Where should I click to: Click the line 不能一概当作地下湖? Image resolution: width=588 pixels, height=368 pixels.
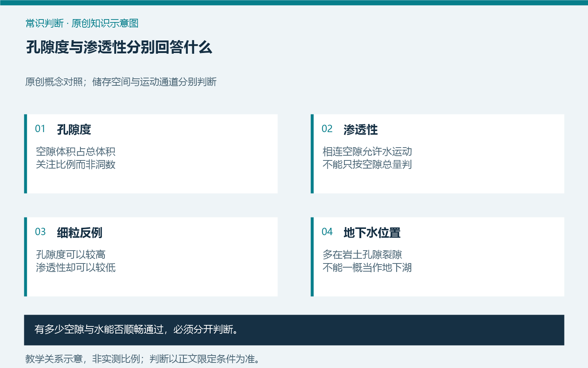click(367, 267)
